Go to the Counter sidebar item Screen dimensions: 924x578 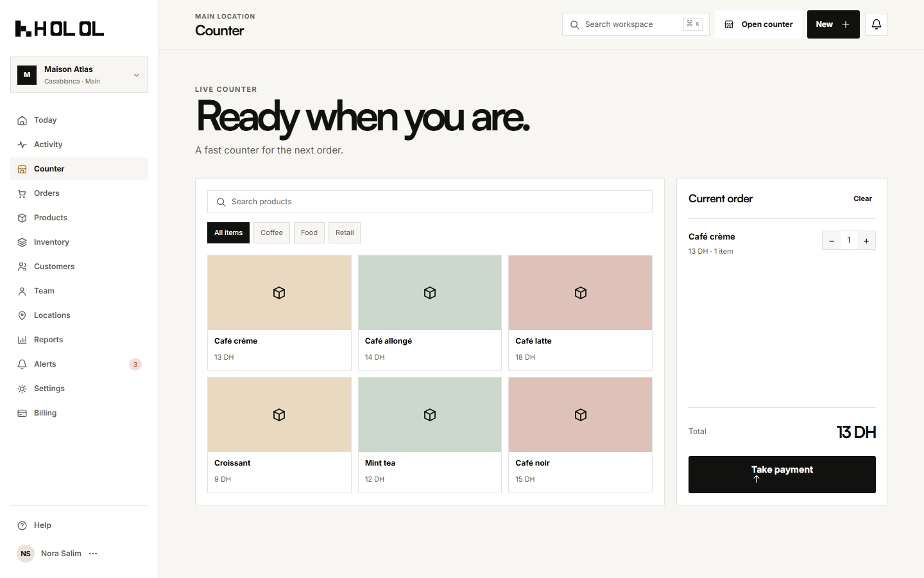coord(79,169)
